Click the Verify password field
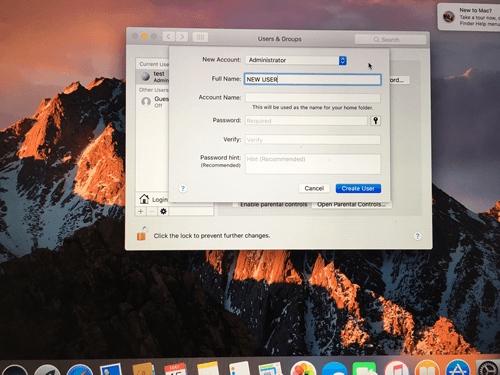The height and width of the screenshot is (375, 500). coord(313,140)
